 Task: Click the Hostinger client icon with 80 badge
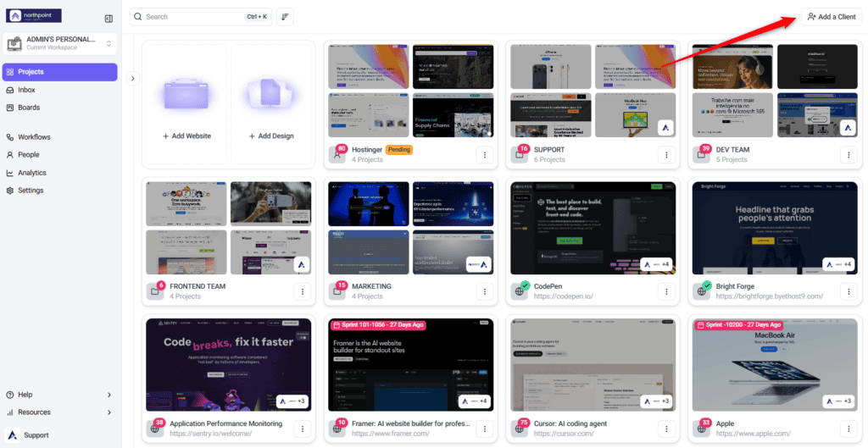[x=337, y=155]
